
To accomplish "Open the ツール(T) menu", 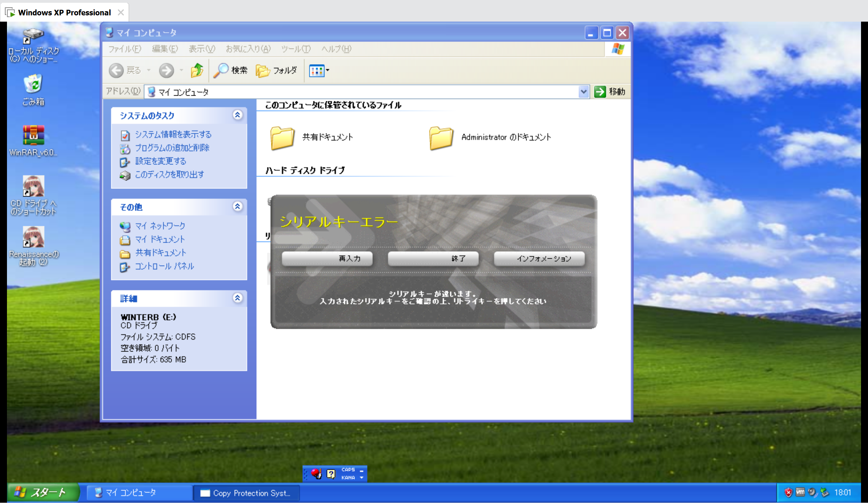I will tap(296, 49).
